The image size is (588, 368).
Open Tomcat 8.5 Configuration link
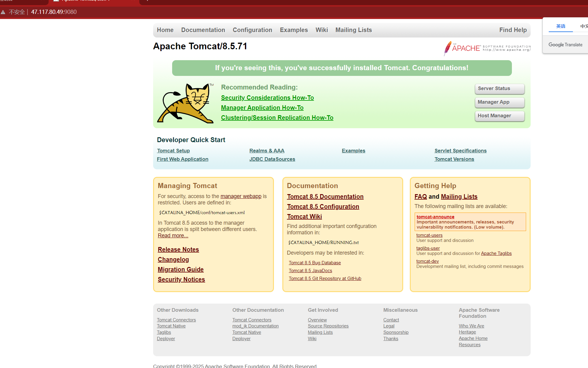[323, 207]
